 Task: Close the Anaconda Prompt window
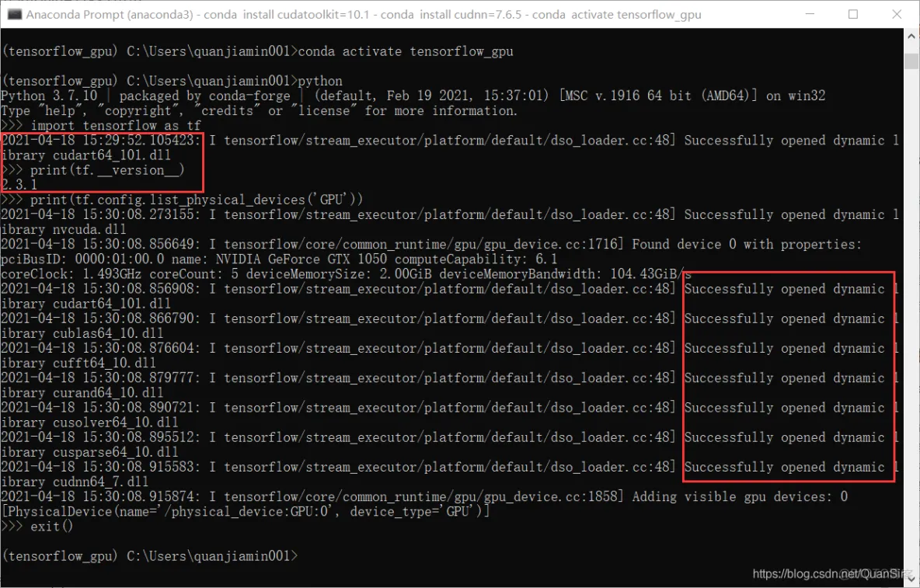point(897,14)
